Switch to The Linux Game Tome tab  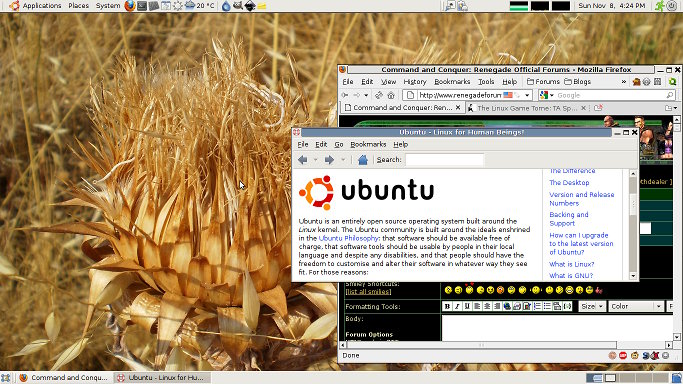coord(527,108)
